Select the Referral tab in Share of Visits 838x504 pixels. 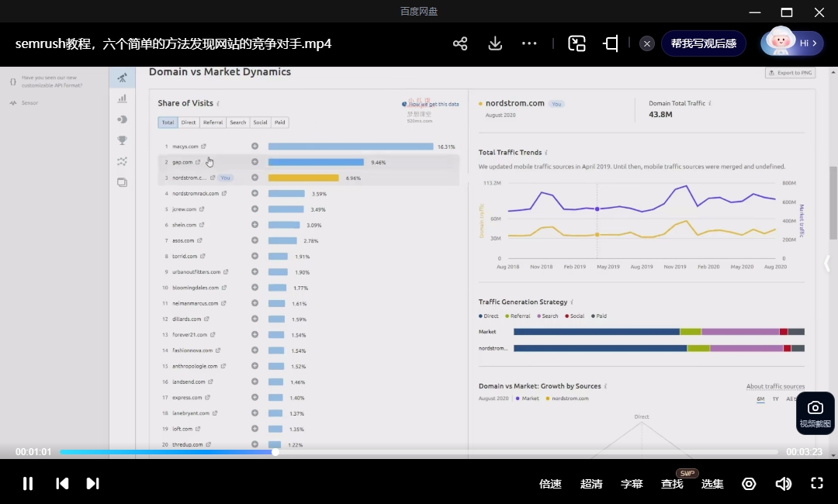coord(213,123)
